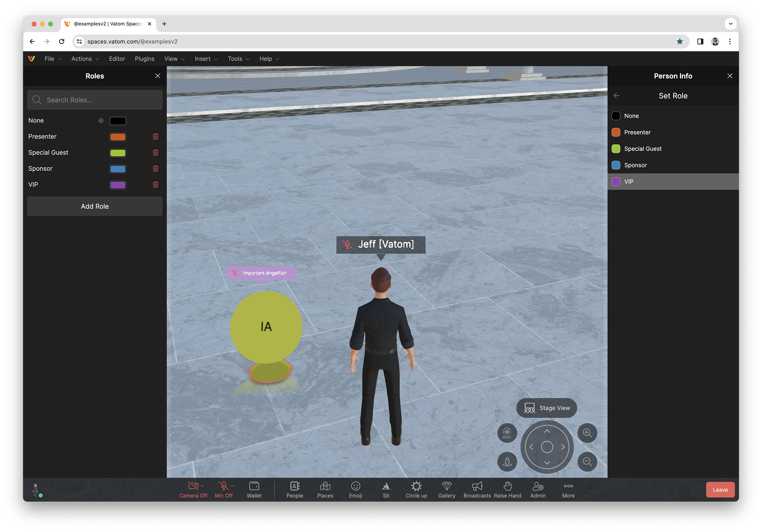Close the Roles panel
The image size is (762, 532).
[158, 76]
